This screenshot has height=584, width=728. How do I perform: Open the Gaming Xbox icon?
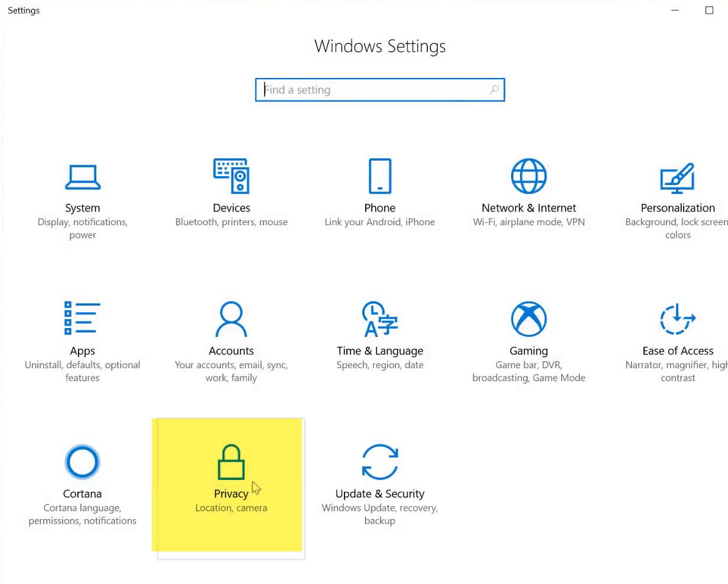528,319
